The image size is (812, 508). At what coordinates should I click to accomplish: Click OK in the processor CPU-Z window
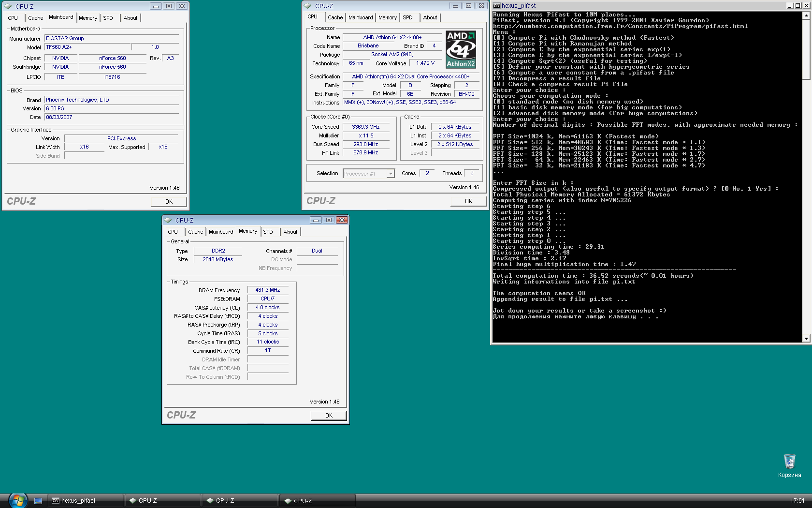tap(468, 201)
